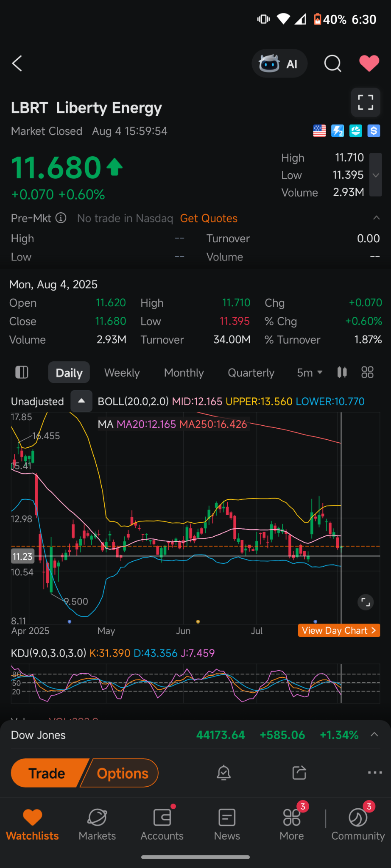Image resolution: width=391 pixels, height=868 pixels.
Task: Tap the 9.500 low label on the chart
Action: coord(76,602)
